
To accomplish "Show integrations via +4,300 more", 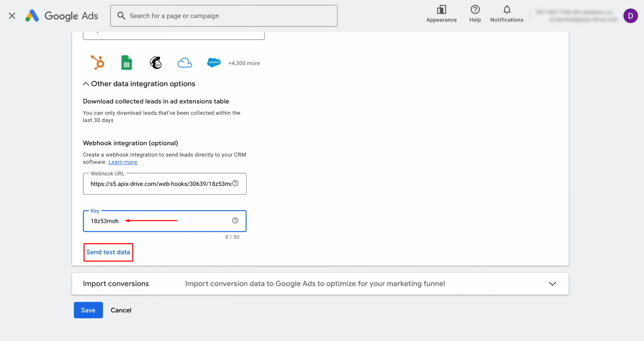I will [244, 63].
